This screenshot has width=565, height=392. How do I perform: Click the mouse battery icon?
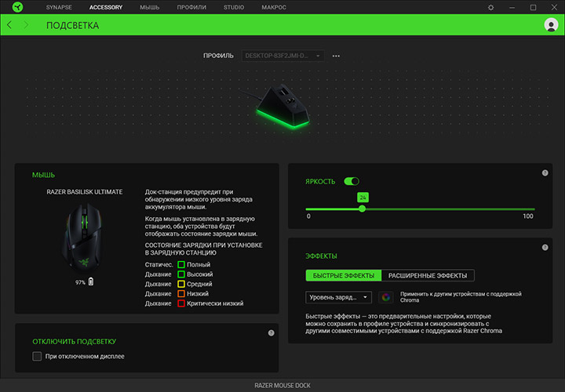coord(91,281)
